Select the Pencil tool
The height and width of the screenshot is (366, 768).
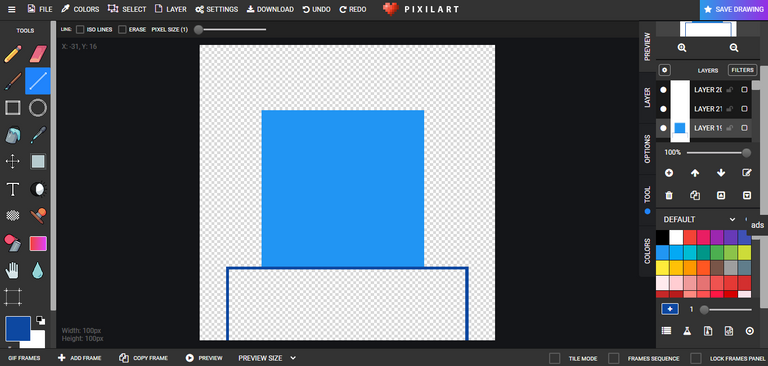[13, 54]
